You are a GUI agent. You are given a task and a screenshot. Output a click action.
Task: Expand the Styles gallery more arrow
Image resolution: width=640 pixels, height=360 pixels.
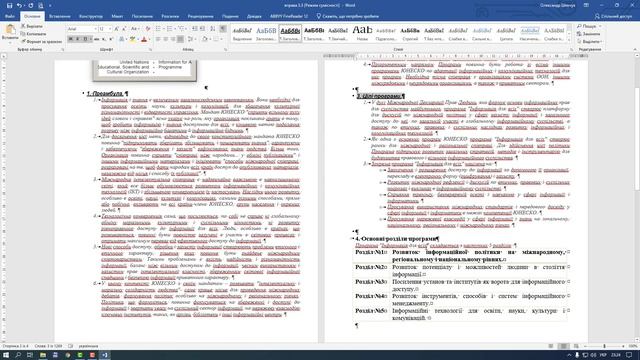click(569, 40)
